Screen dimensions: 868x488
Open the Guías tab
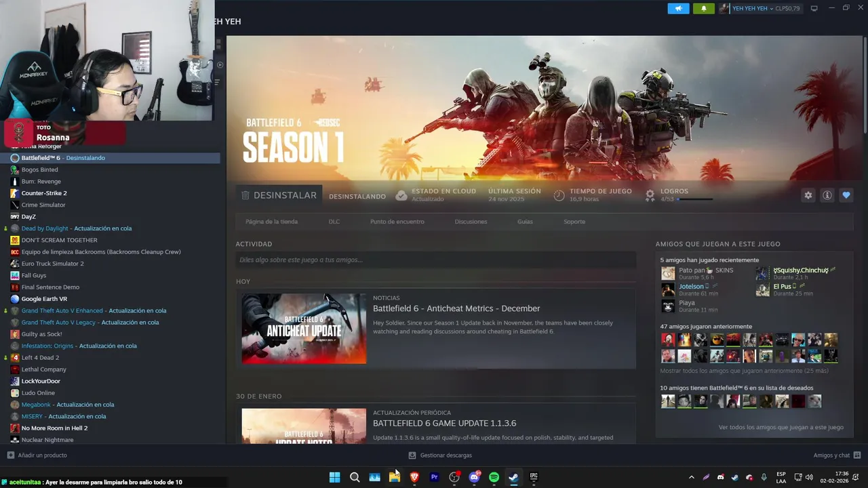point(525,222)
